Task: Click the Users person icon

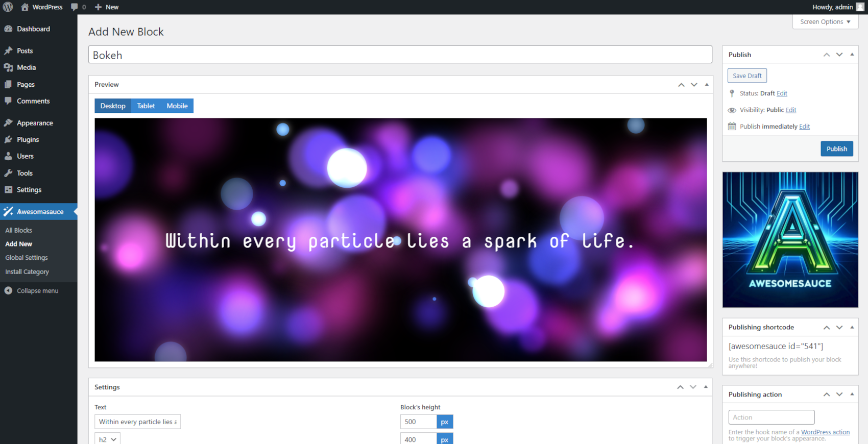Action: (x=8, y=156)
